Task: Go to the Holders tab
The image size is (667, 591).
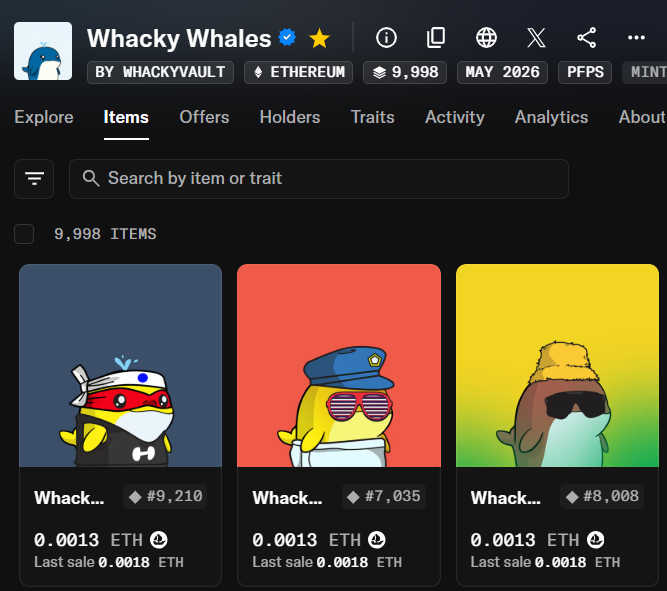Action: tap(290, 117)
